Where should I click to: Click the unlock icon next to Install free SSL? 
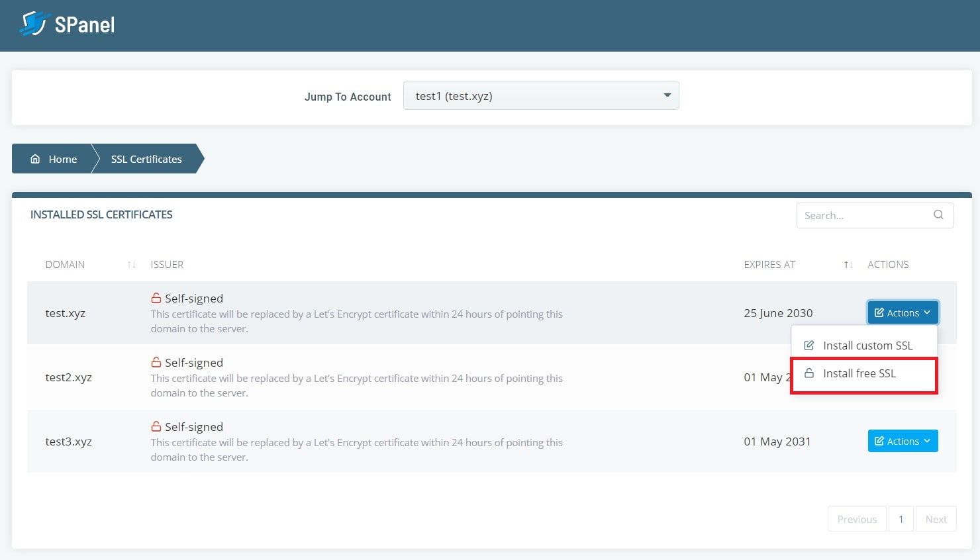click(x=809, y=373)
